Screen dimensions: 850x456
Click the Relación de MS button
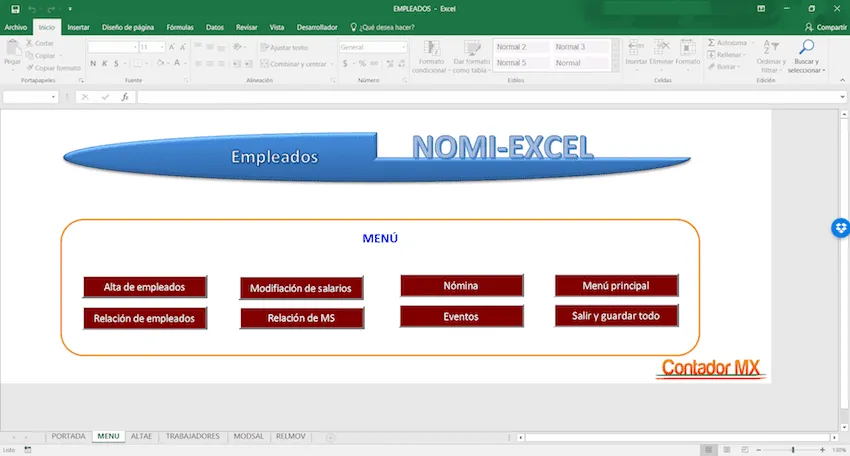[302, 318]
